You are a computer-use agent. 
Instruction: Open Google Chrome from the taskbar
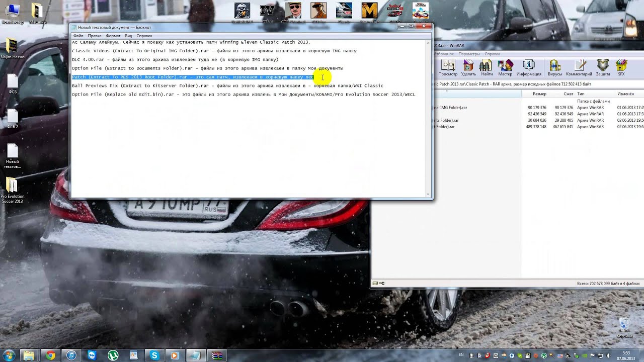pyautogui.click(x=50, y=355)
